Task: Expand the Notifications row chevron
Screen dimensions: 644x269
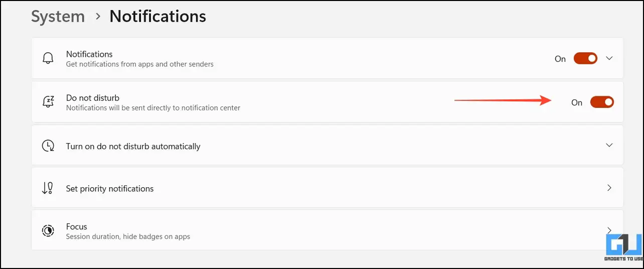Action: pyautogui.click(x=609, y=58)
